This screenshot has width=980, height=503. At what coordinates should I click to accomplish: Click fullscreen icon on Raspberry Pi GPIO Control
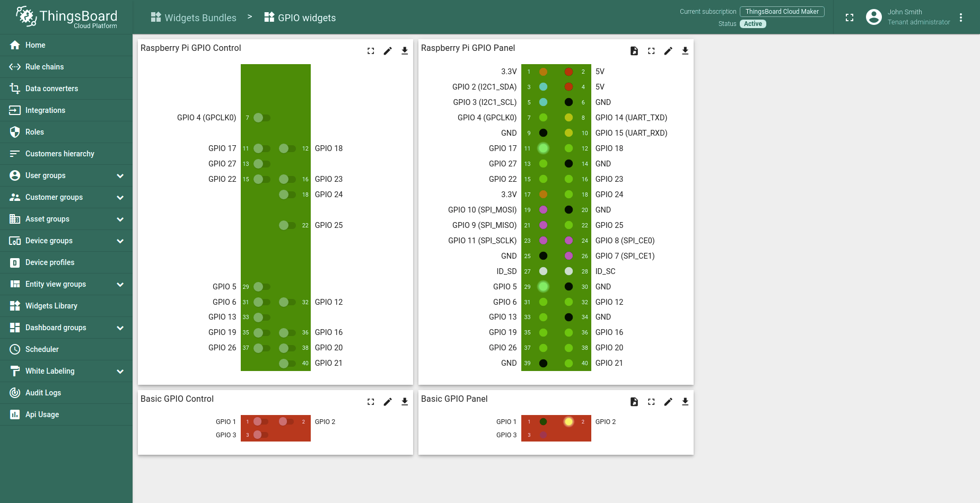pos(371,51)
